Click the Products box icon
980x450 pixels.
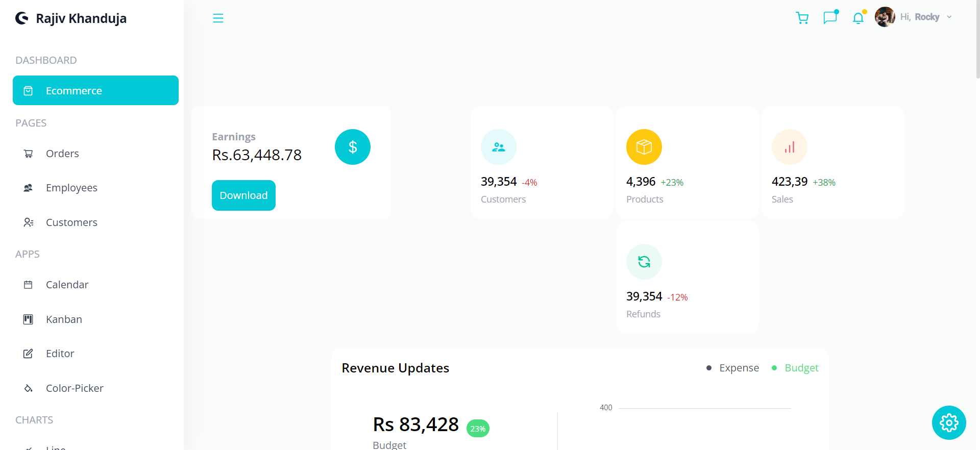coord(644,147)
